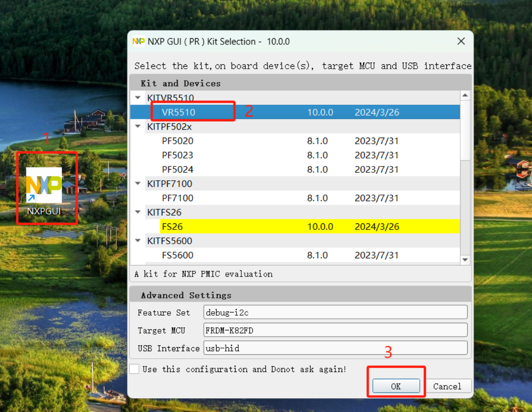
Task: Collapse the KITFS26 tree group
Action: tap(138, 212)
